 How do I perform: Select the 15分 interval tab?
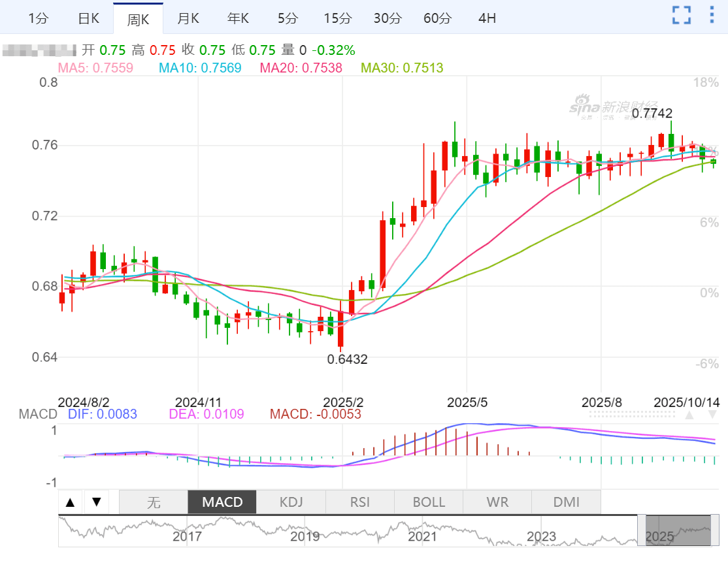pyautogui.click(x=338, y=18)
